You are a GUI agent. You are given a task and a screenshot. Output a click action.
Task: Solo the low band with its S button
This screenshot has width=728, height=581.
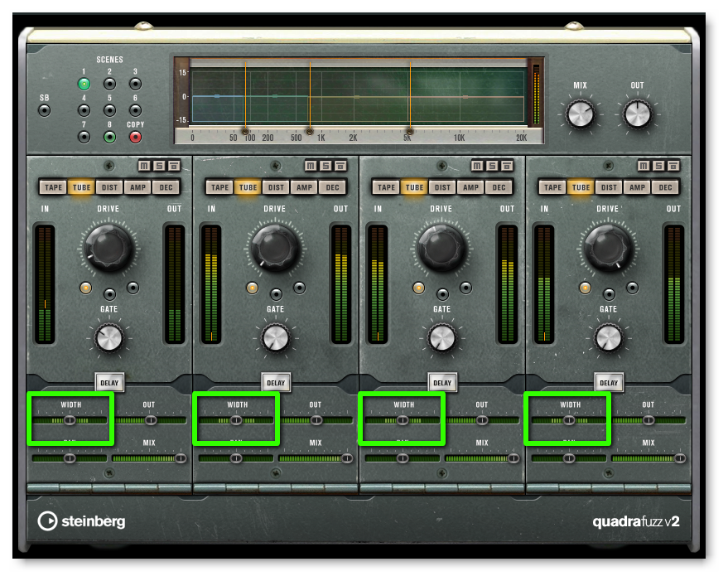coord(159,166)
